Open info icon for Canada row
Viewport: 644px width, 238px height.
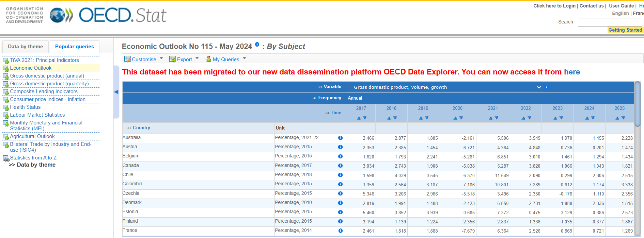[340, 166]
